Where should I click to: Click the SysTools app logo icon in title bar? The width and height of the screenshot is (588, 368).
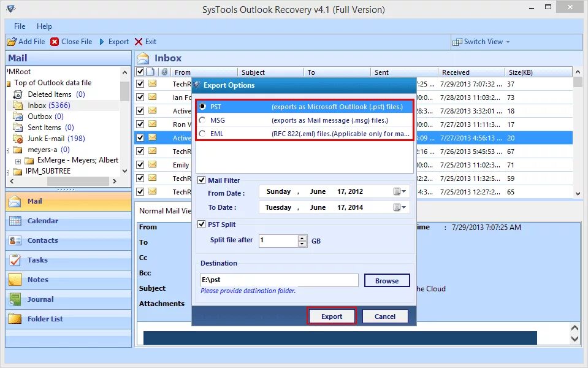(x=11, y=8)
